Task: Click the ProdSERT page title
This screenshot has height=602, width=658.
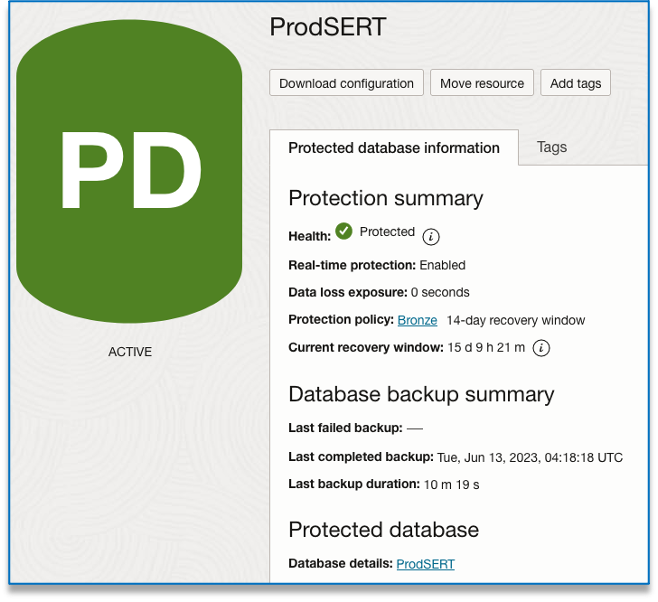Action: (x=328, y=27)
